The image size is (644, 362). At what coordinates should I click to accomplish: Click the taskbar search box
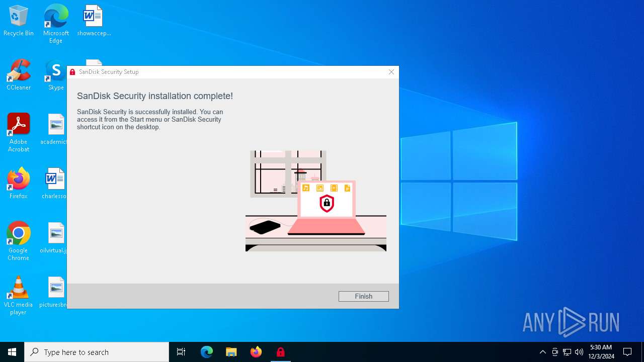point(97,352)
